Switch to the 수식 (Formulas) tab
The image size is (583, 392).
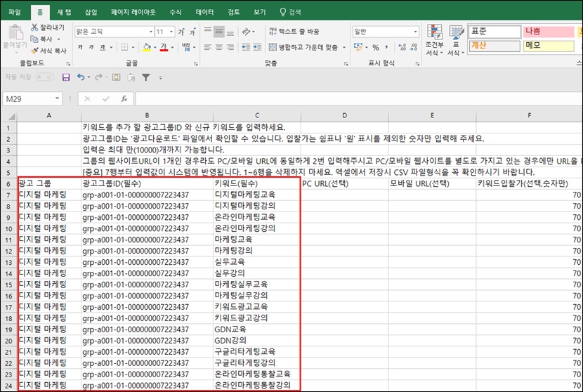(176, 12)
